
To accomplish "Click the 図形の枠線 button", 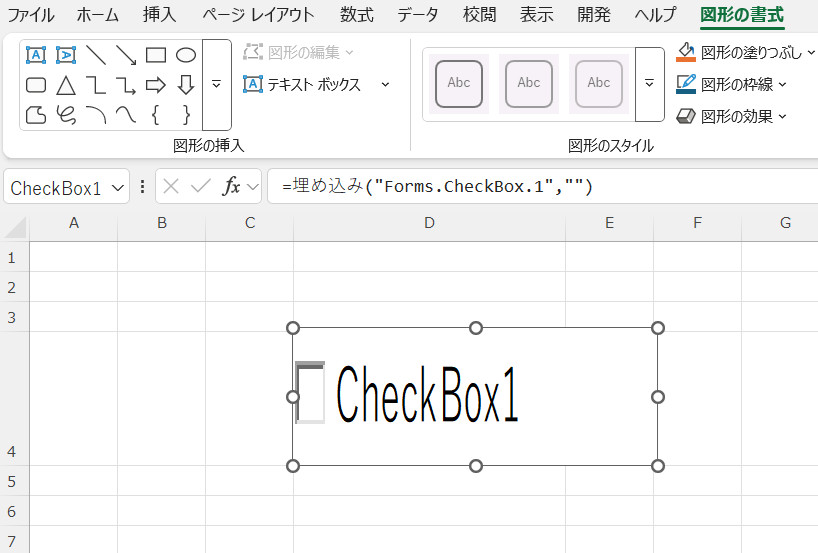I will tap(731, 84).
